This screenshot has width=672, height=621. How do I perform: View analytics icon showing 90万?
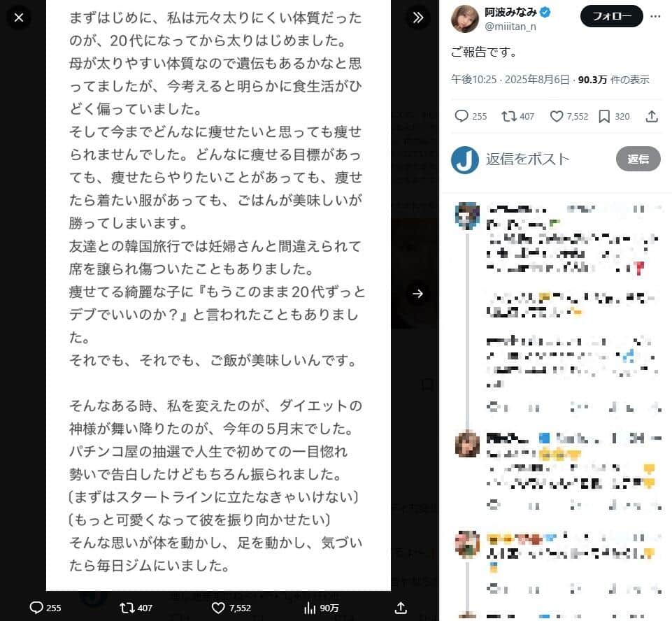pos(322,607)
